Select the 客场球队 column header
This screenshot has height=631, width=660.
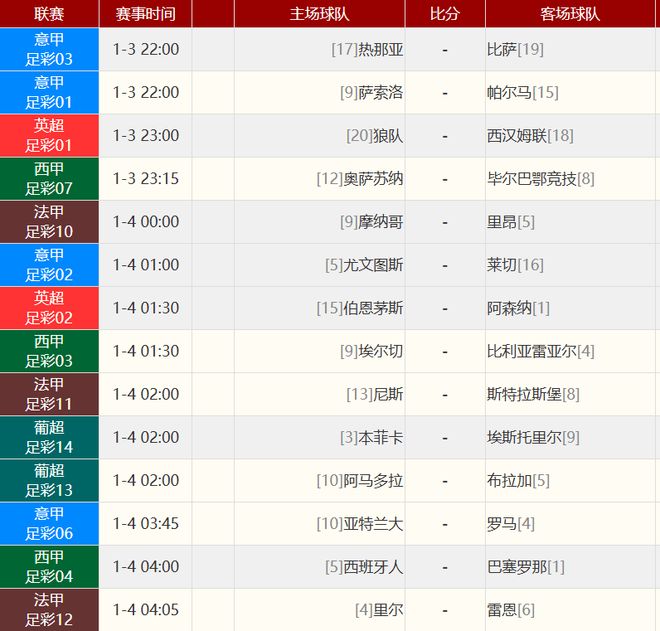pos(570,14)
